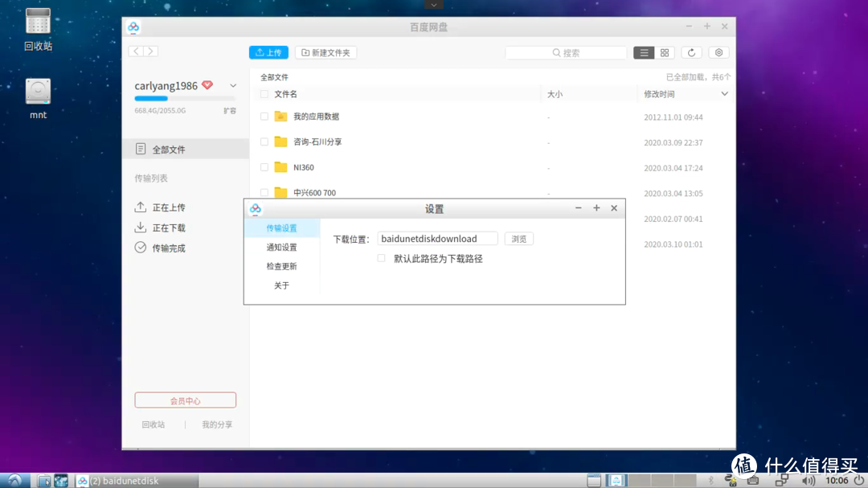Screen dimensions: 868x488
Task: Click the upload (上传) button
Action: coord(268,52)
